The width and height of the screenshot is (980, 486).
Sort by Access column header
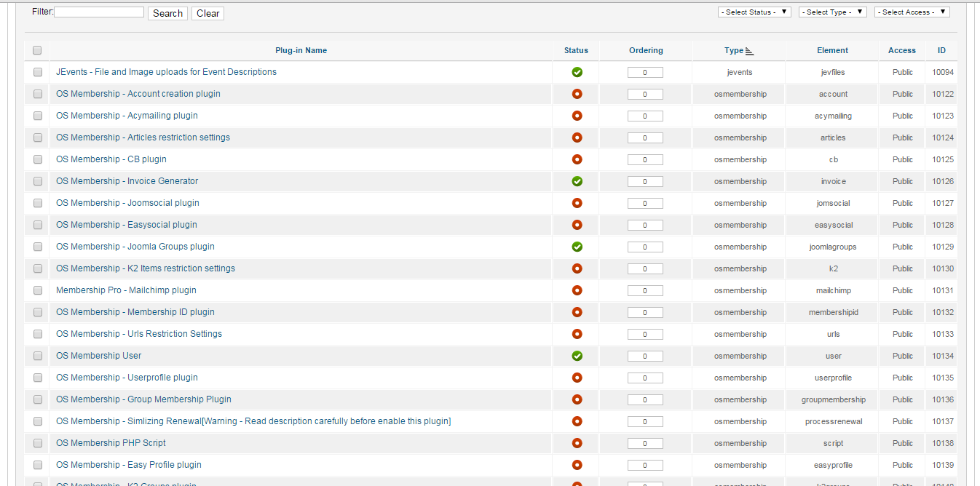pos(902,50)
